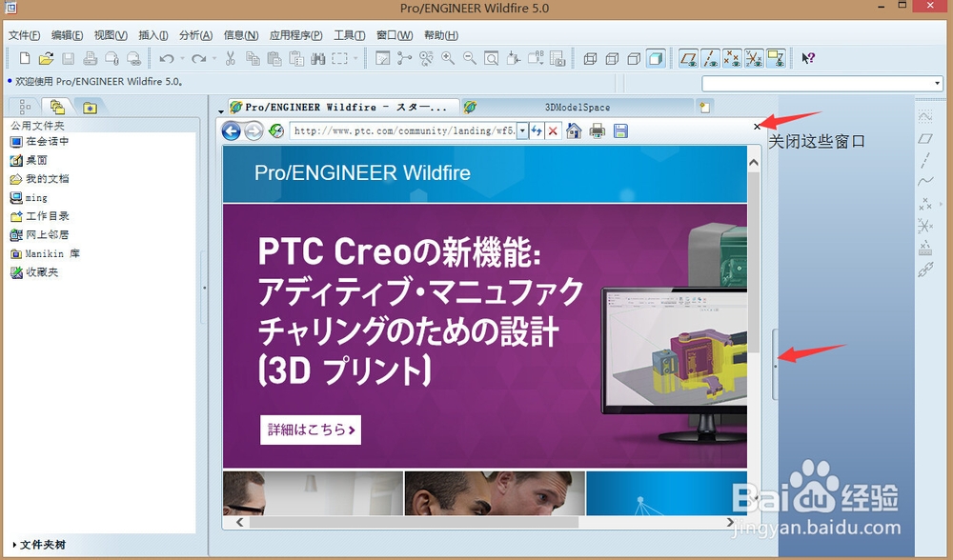Viewport: 953px width, 560px height.
Task: Select Wireframe display style
Action: pos(590,58)
